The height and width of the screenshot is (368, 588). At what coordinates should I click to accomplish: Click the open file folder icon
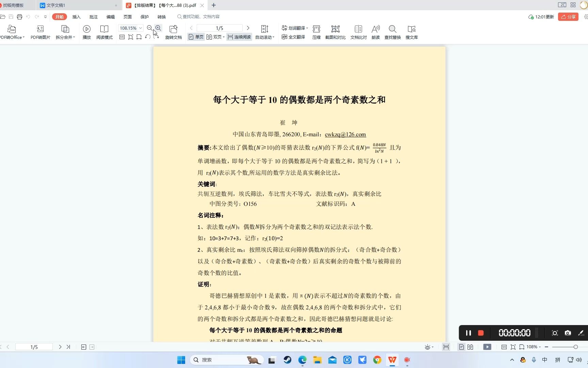[x=3, y=17]
